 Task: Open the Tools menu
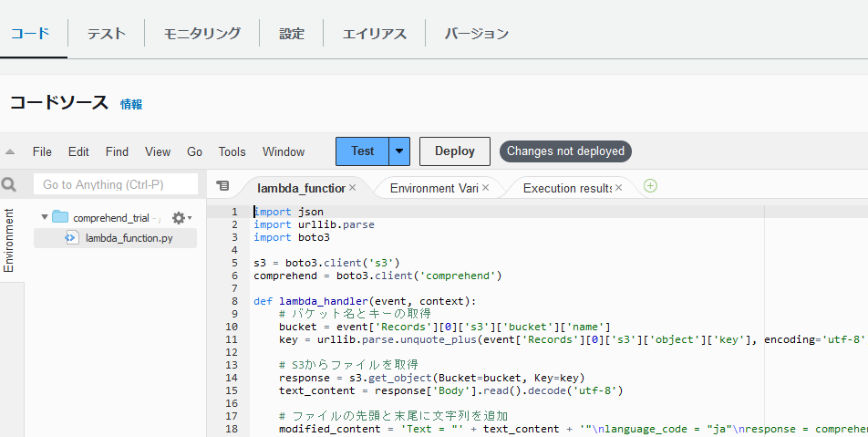coord(232,151)
